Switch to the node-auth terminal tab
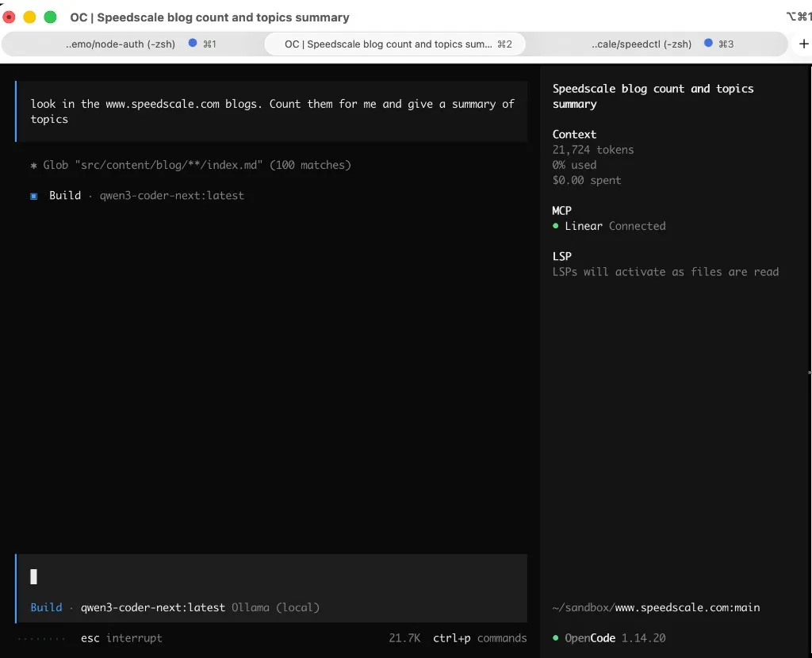 pyautogui.click(x=119, y=44)
